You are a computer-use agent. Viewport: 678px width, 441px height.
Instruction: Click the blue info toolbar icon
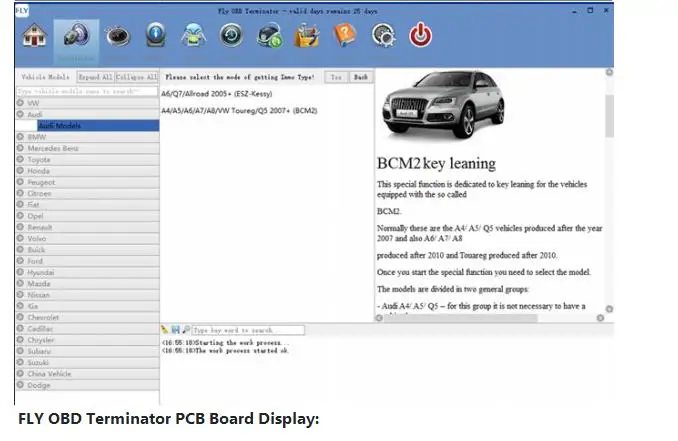(x=156, y=35)
